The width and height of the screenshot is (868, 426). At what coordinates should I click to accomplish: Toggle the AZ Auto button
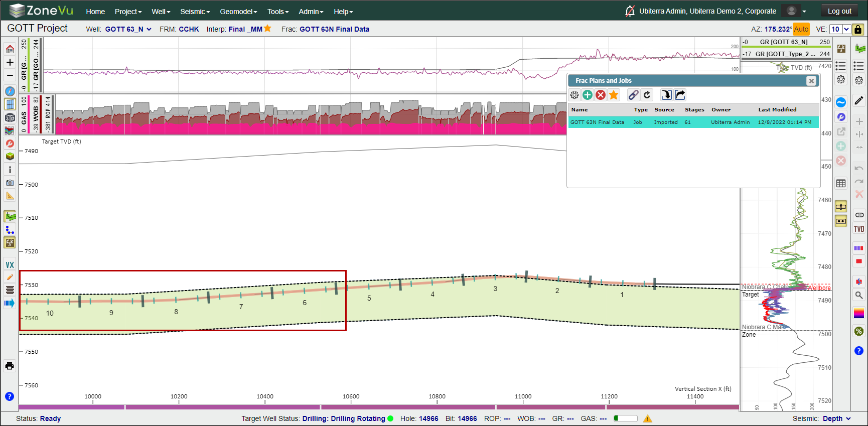click(801, 29)
